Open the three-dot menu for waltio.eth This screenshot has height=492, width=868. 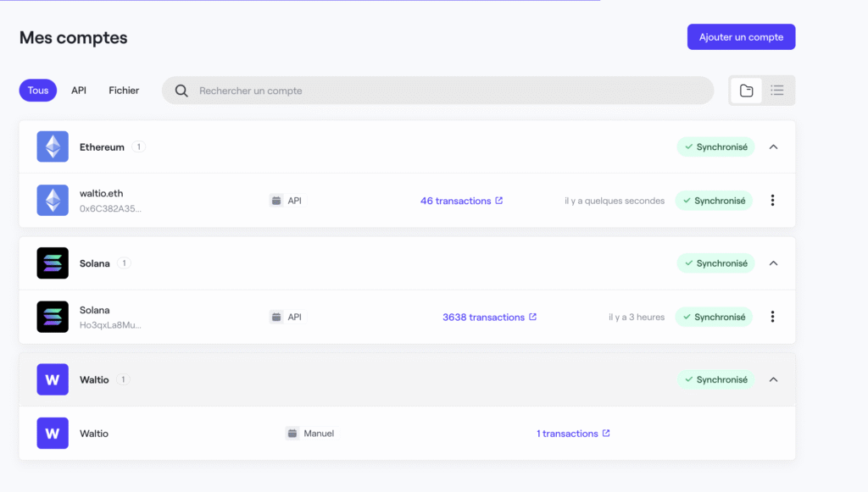pyautogui.click(x=772, y=200)
